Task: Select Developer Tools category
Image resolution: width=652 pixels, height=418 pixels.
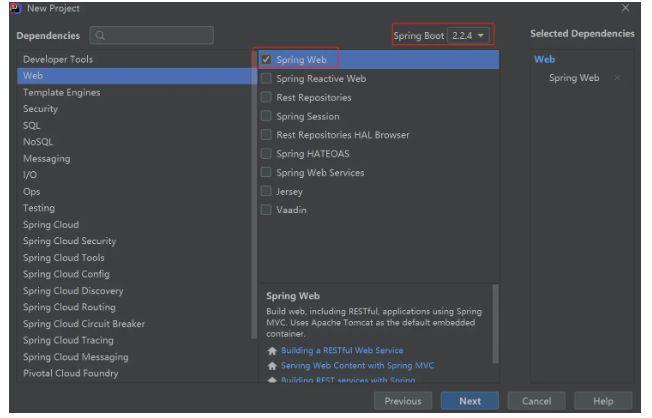Action: (x=134, y=59)
